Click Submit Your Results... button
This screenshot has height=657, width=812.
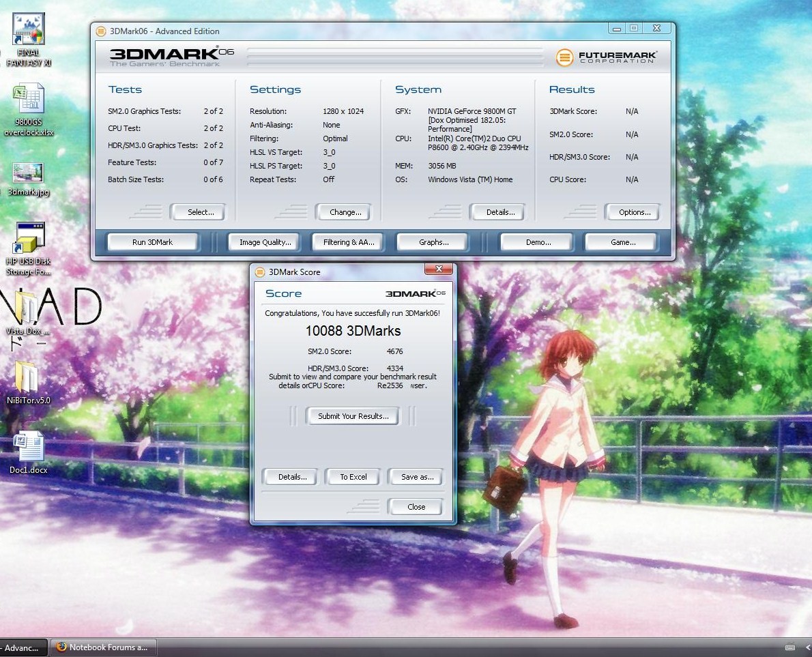(353, 416)
